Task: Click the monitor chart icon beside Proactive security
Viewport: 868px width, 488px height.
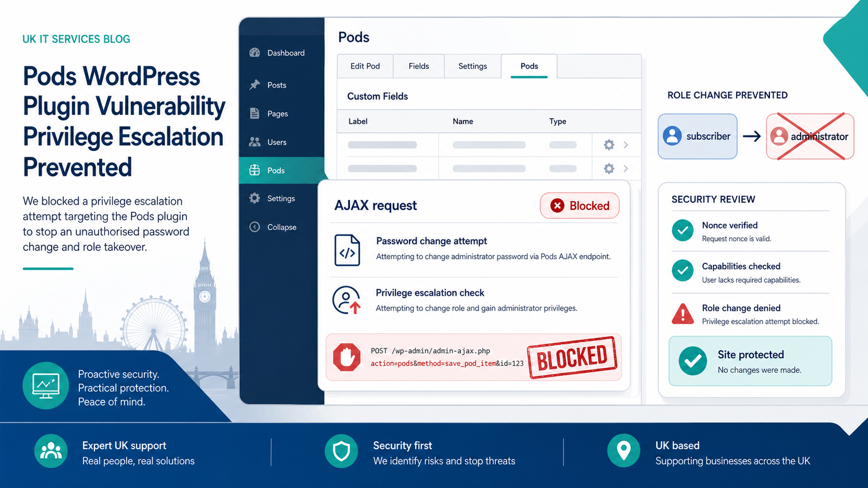Action: pos(46,386)
